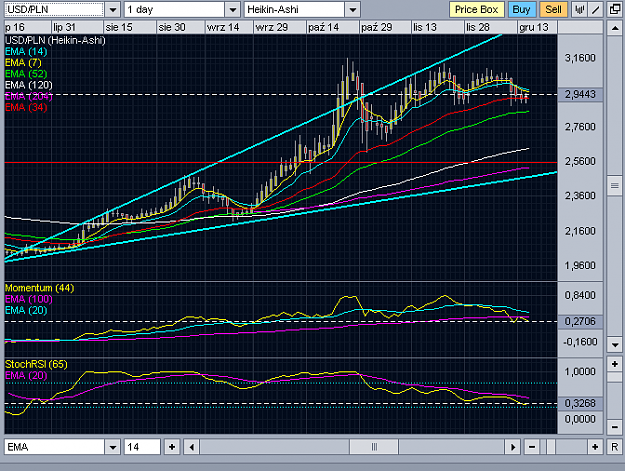Open the 1 day timeframe dropdown arrow

click(x=232, y=10)
